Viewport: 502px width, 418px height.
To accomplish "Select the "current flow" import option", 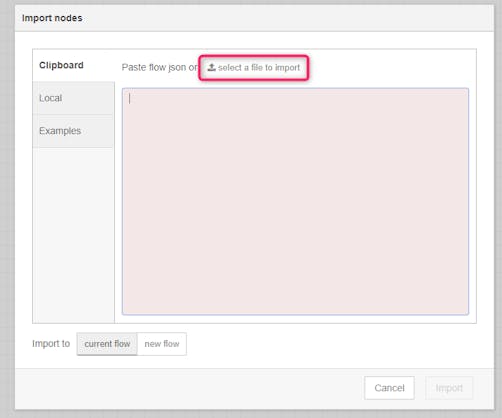I will point(107,344).
